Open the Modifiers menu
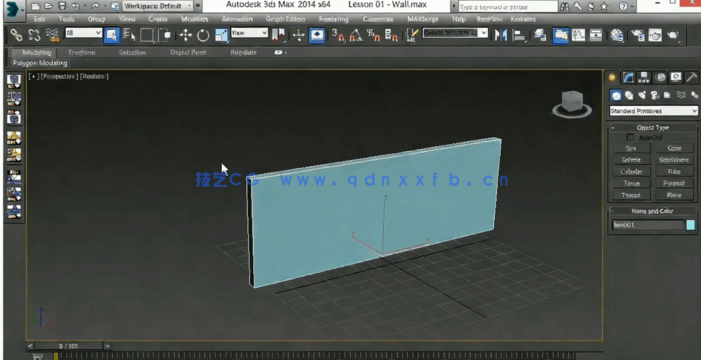This screenshot has width=701, height=360. 194,19
